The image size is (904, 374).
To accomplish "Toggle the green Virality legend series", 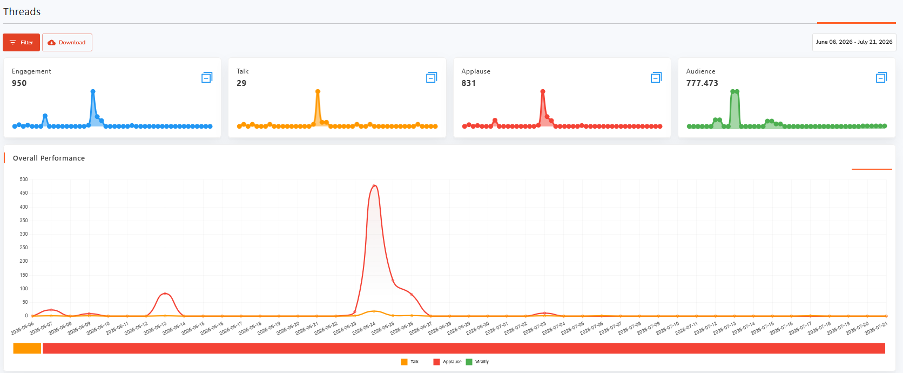I will tap(477, 362).
